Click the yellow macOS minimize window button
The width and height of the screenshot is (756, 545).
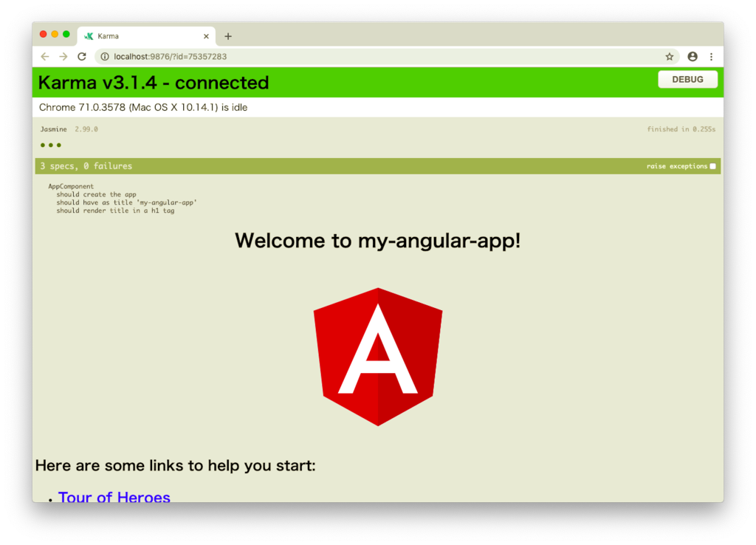[55, 34]
